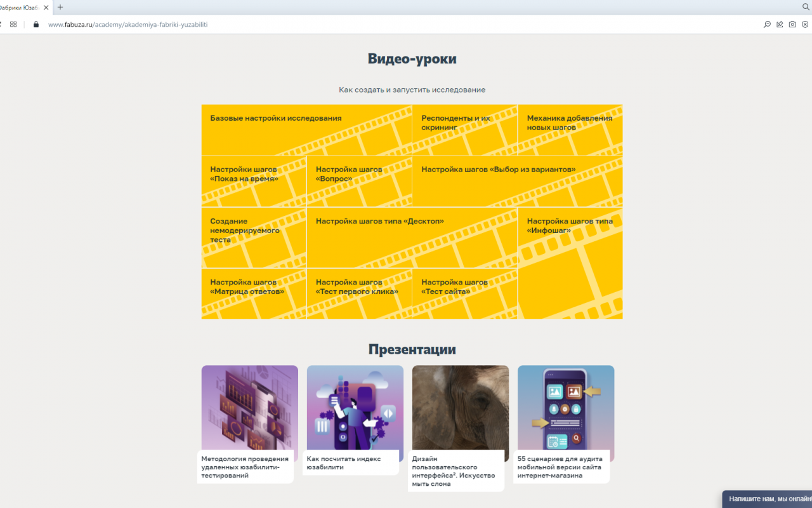Open video «Создание немодерируемого теста»
812x508 pixels.
(254, 237)
